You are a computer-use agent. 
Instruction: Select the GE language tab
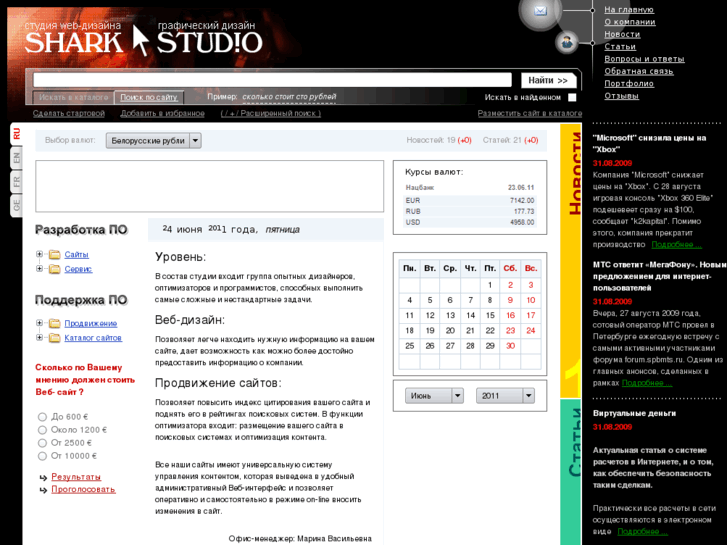pyautogui.click(x=17, y=205)
